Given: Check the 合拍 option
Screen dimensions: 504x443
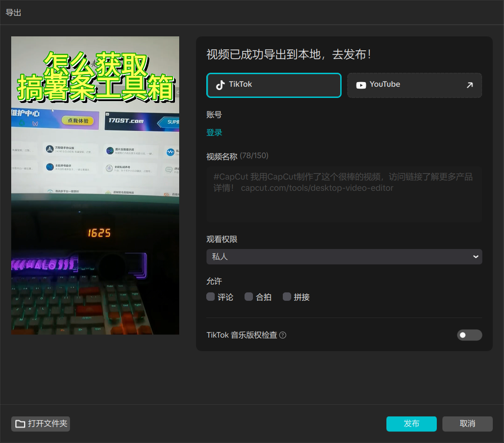Looking at the screenshot, I should point(249,297).
